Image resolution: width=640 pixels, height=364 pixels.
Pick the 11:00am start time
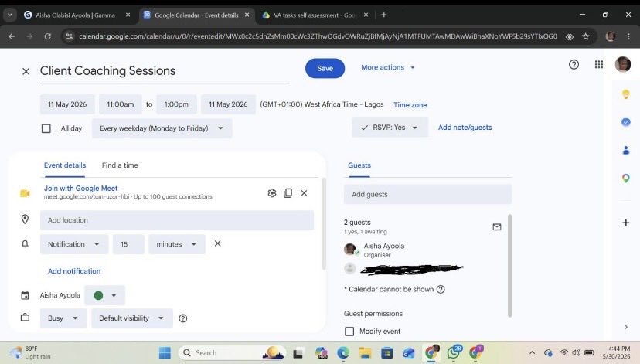click(121, 104)
